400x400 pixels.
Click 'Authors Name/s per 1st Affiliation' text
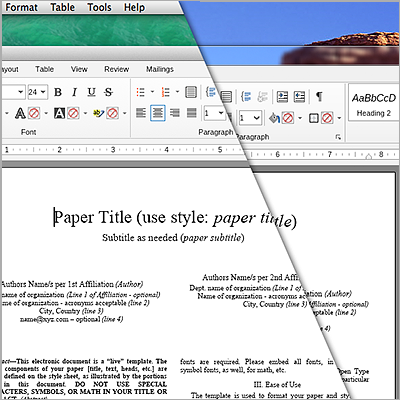(x=57, y=284)
